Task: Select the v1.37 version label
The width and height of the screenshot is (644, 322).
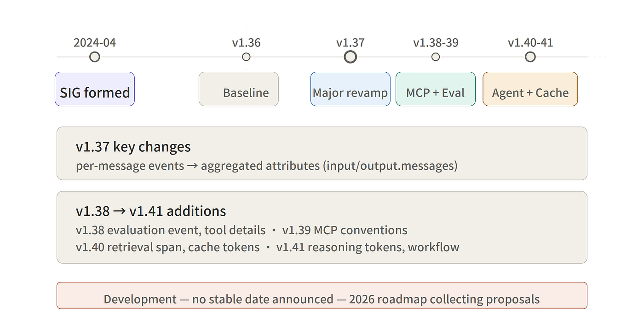Action: (x=351, y=43)
